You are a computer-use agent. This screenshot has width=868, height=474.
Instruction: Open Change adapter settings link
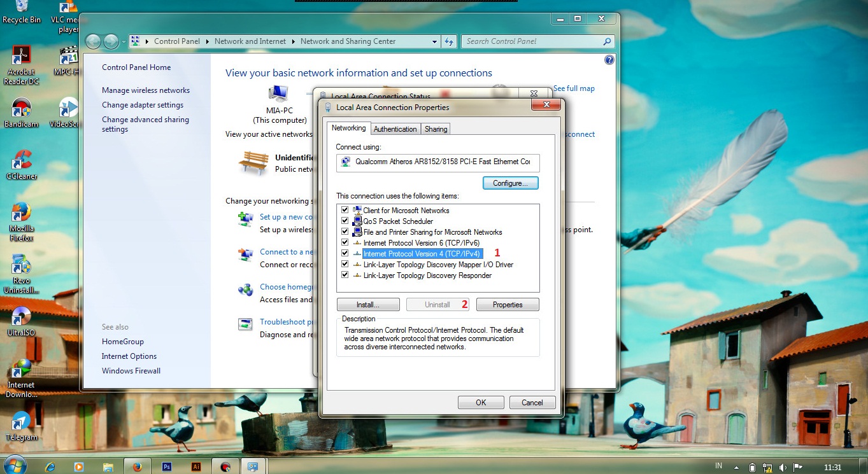pyautogui.click(x=143, y=105)
